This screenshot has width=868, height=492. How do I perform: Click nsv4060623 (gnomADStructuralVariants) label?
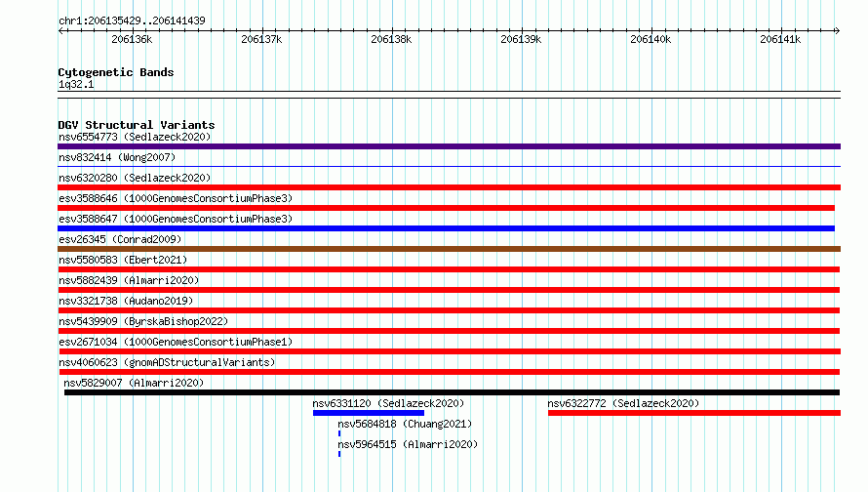coord(167,362)
